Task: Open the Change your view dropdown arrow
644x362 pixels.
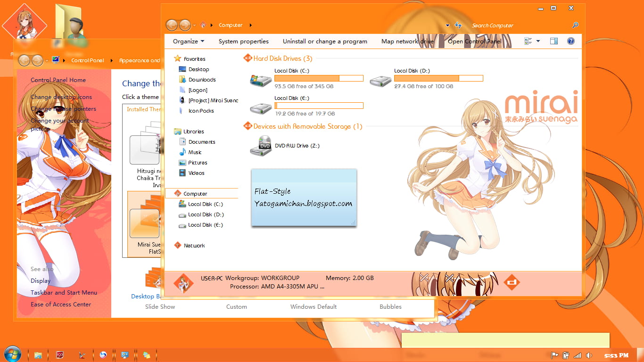Action: coord(537,41)
